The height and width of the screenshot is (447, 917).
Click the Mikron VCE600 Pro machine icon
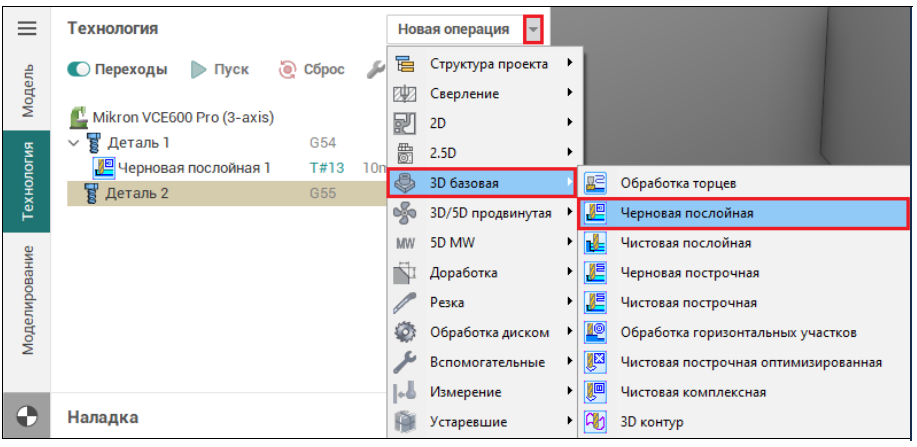click(79, 117)
